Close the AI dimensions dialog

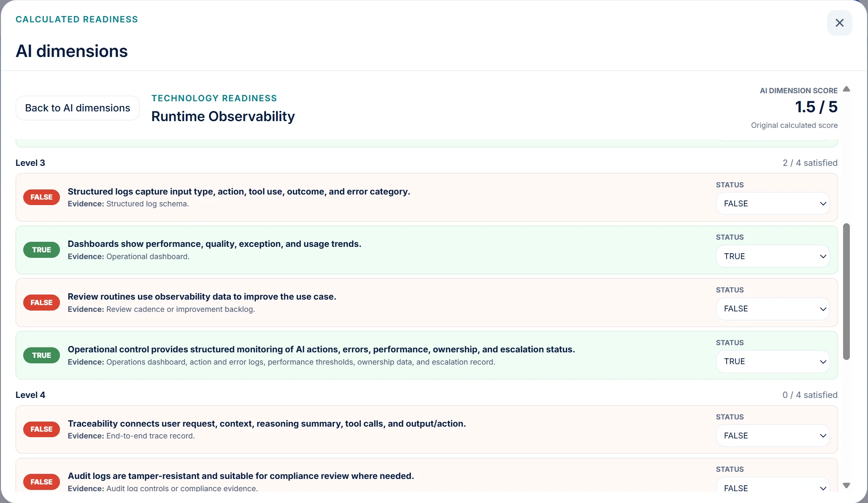pos(839,23)
